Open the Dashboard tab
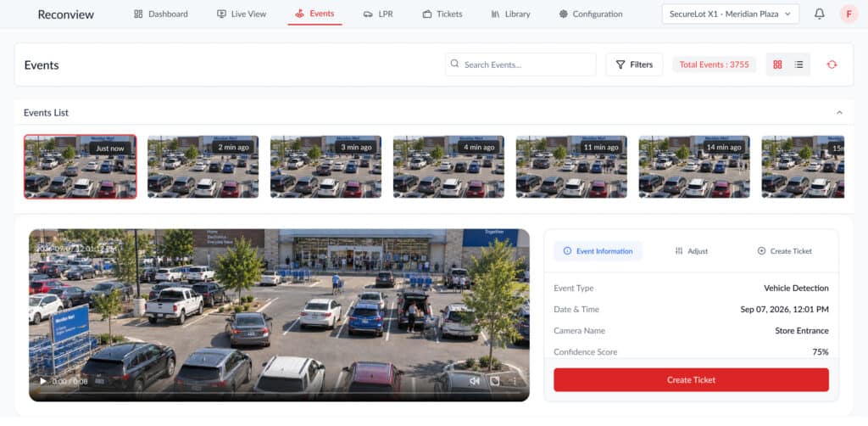The height and width of the screenshot is (426, 868). [x=160, y=14]
